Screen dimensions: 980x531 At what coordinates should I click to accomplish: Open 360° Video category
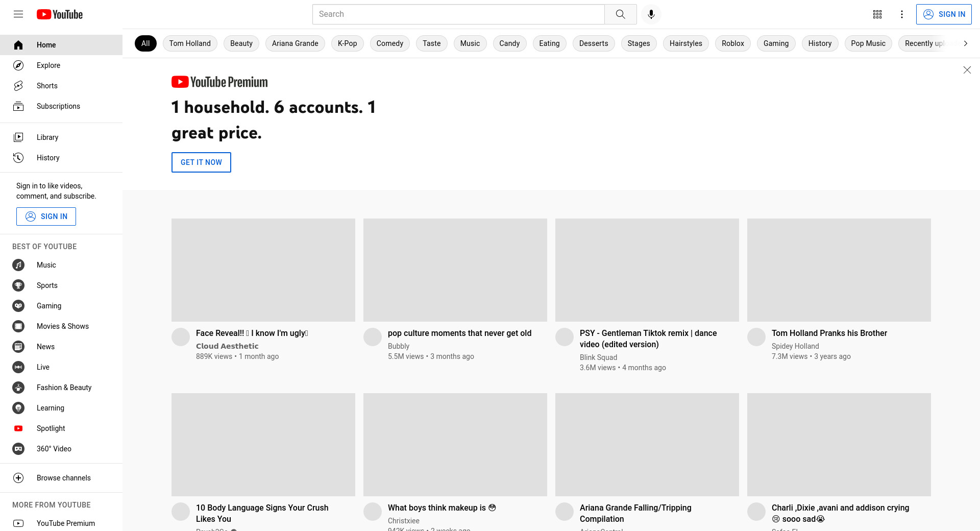[x=61, y=449]
